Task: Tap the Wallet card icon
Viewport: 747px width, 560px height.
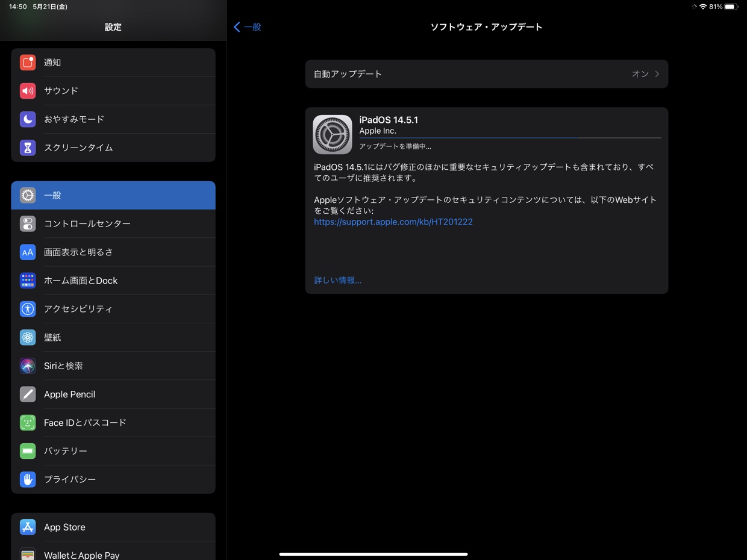Action: [28, 554]
